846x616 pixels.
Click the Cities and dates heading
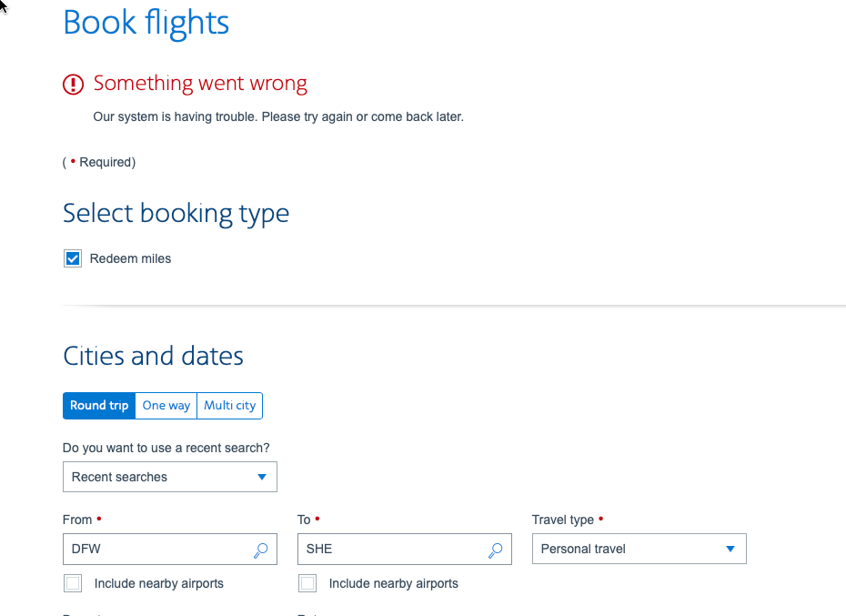(153, 356)
